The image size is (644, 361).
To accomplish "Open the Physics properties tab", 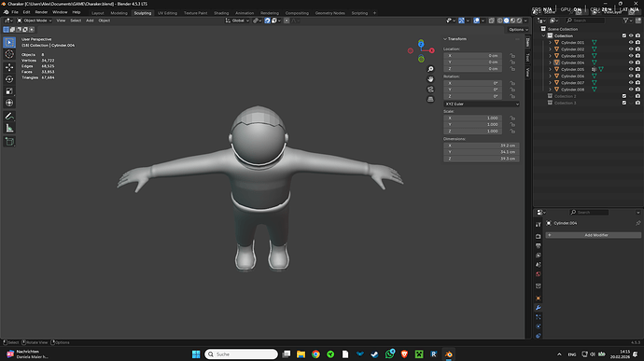I will point(538,326).
